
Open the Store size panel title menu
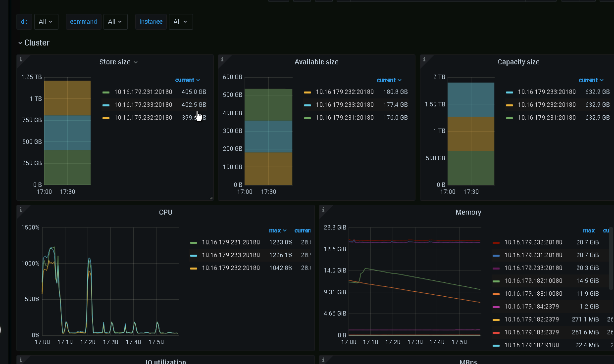pos(118,62)
